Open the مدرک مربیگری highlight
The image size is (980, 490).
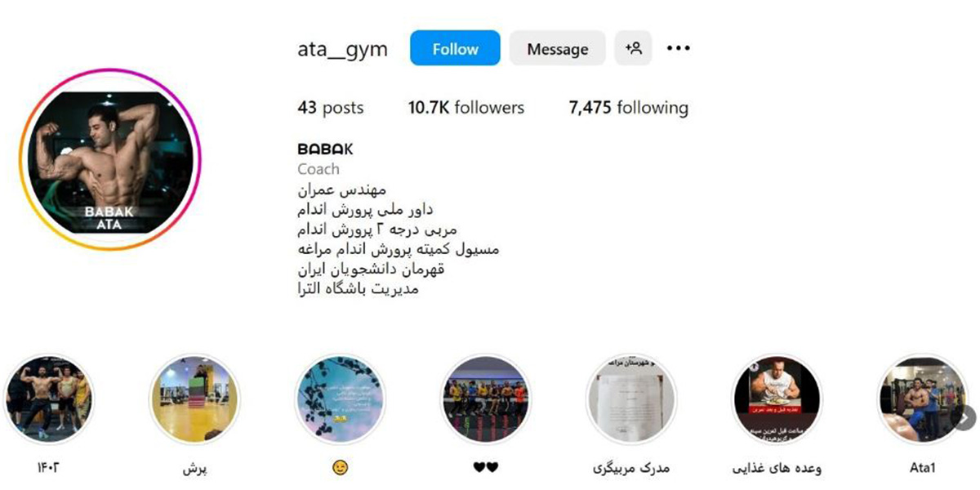(x=630, y=399)
